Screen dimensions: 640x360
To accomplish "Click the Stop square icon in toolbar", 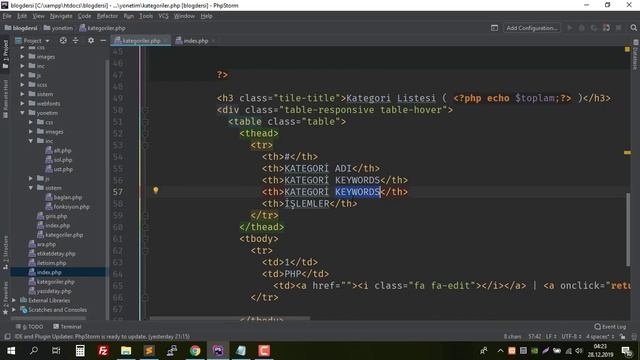I will (x=619, y=28).
